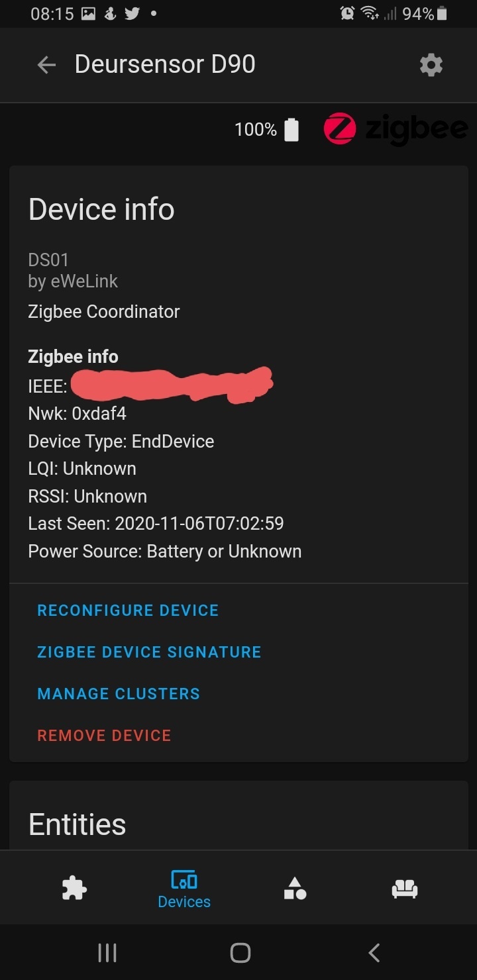477x980 pixels.
Task: Tap the 100% battery icon
Action: click(x=291, y=130)
